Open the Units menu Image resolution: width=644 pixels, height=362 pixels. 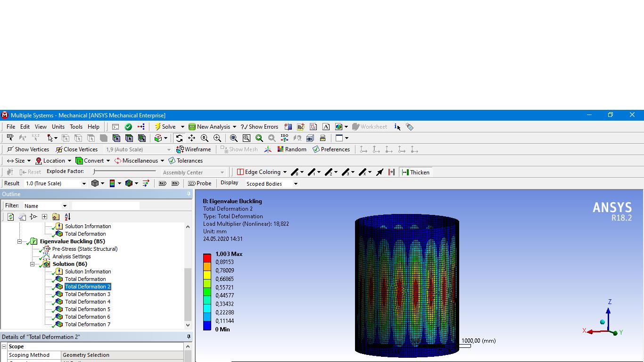coord(58,127)
